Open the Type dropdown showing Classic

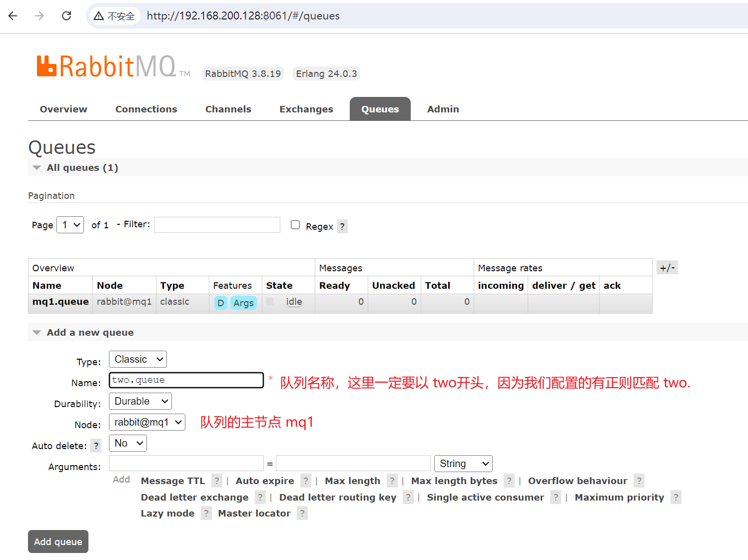137,359
